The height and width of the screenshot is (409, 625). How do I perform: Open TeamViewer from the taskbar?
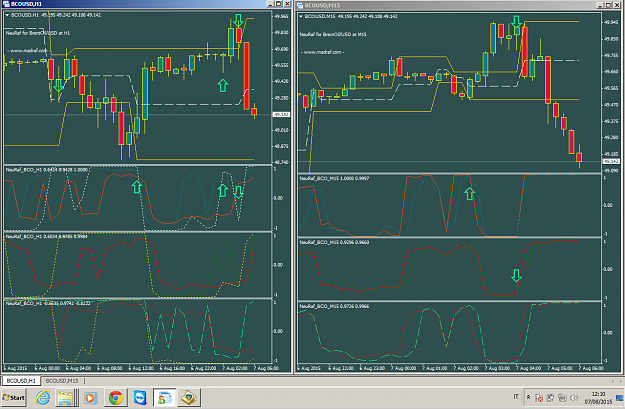tap(140, 397)
